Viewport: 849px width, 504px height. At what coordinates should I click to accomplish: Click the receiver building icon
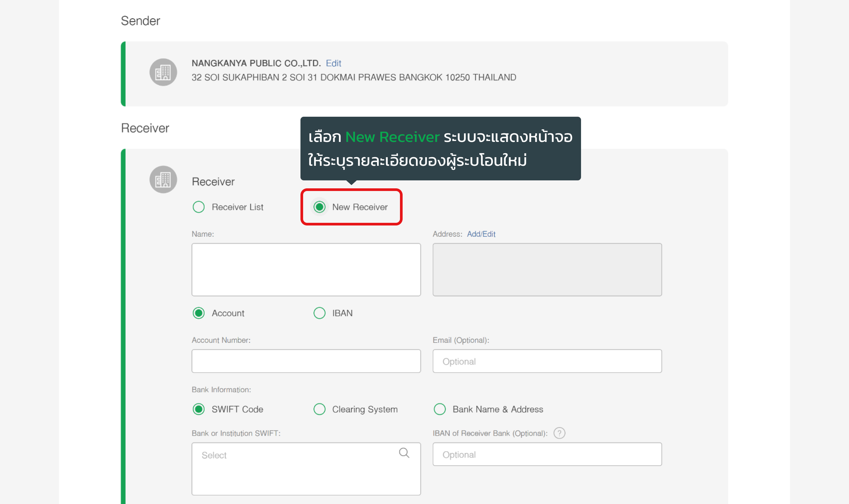[x=163, y=179]
